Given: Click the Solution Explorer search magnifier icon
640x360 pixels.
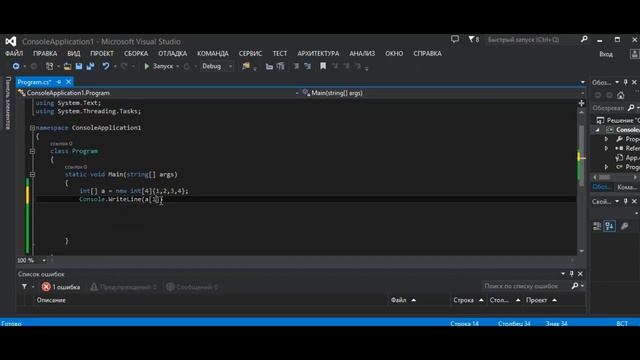Looking at the screenshot, I should [631, 108].
